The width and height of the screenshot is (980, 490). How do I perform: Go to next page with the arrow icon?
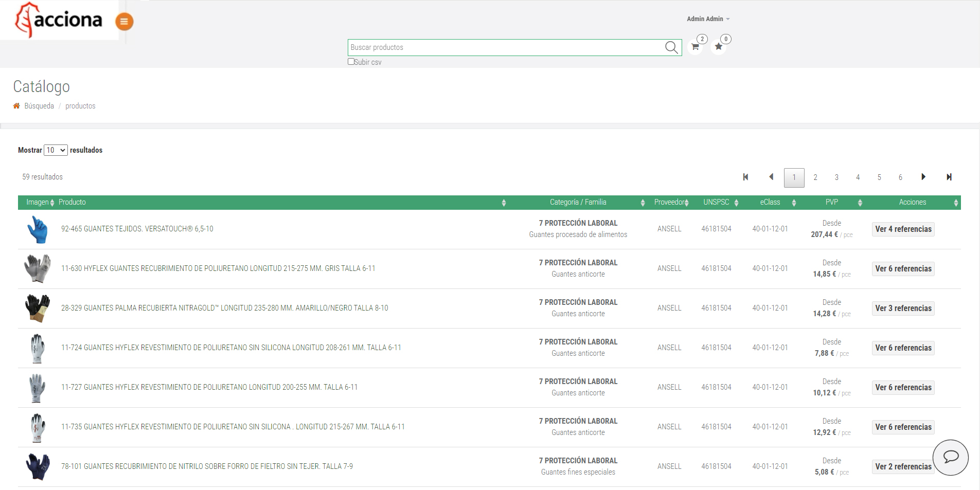[x=923, y=177]
